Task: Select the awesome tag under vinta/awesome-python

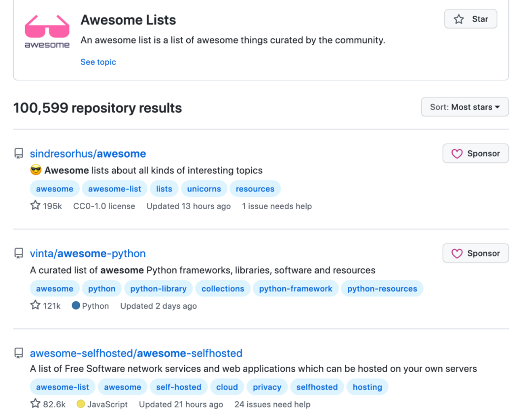Action: [x=55, y=289]
